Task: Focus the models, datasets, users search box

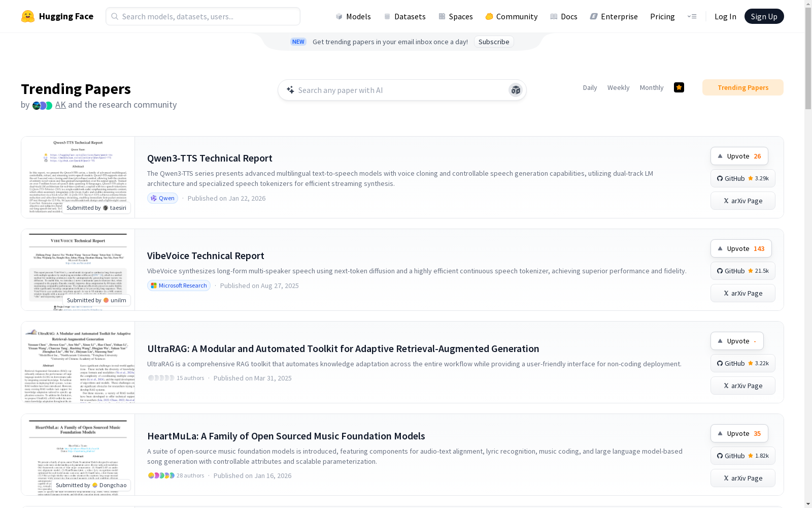Action: 203,16
